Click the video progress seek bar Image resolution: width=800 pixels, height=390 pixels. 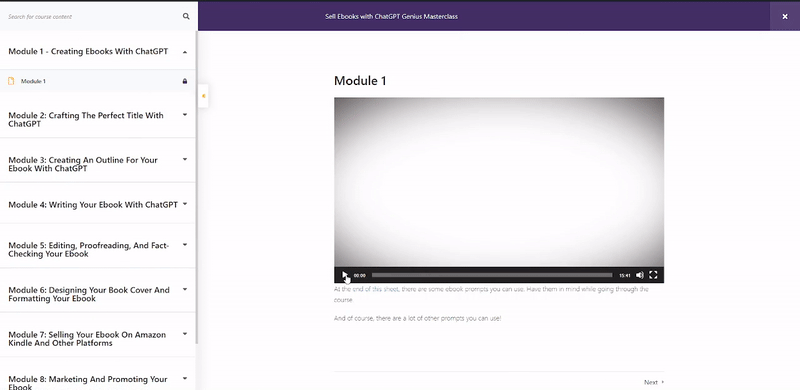tap(492, 275)
